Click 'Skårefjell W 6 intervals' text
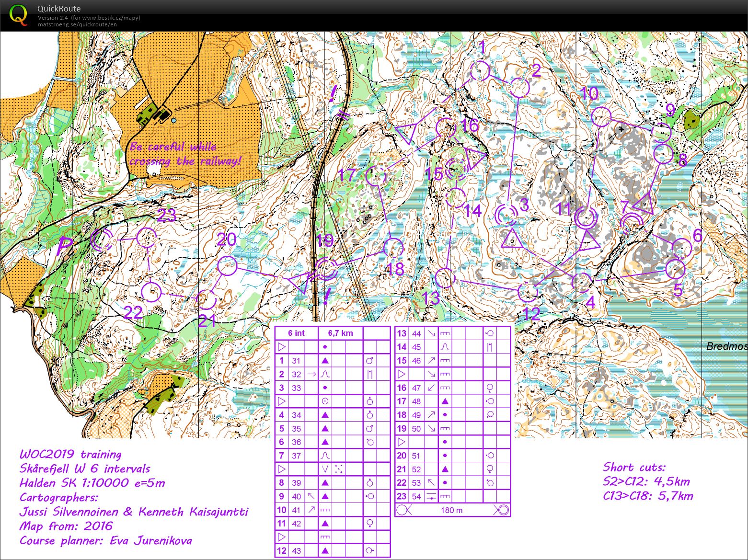Image resolution: width=748 pixels, height=560 pixels. click(x=85, y=469)
